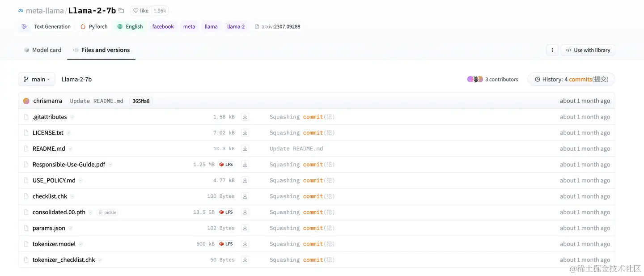Click the 13.5 GB size of consolidated.00.pth

coord(204,212)
